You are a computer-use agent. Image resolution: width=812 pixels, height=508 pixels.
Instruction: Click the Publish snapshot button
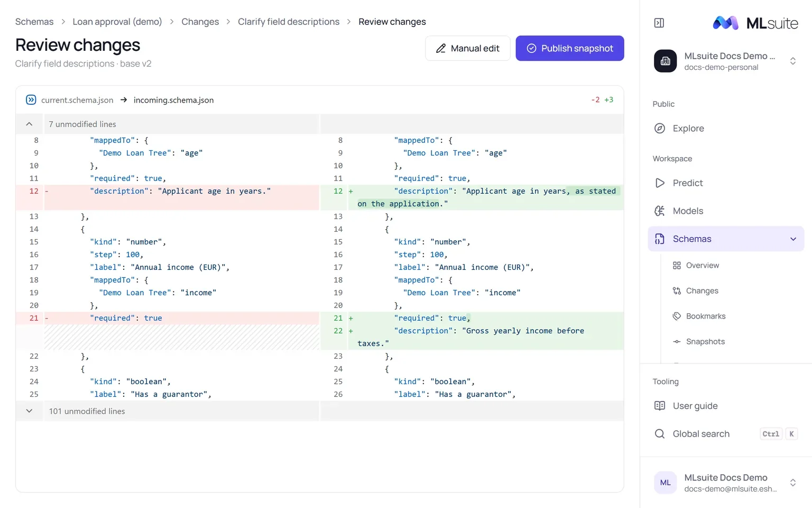(570, 48)
